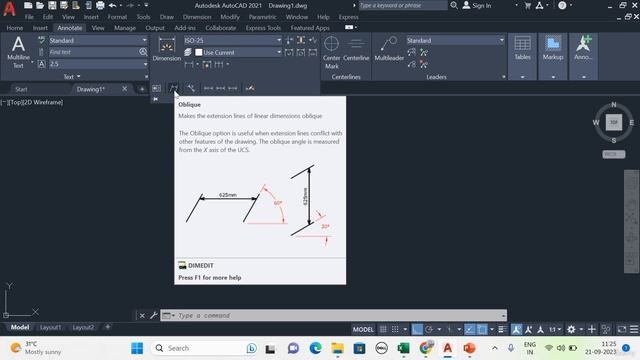Viewport: 640px width, 360px height.
Task: Open the Start file tab
Action: pos(21,89)
